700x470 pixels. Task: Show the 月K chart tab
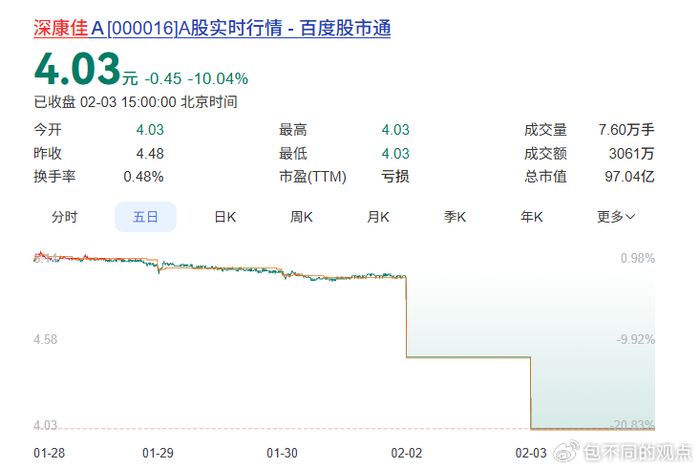378,217
